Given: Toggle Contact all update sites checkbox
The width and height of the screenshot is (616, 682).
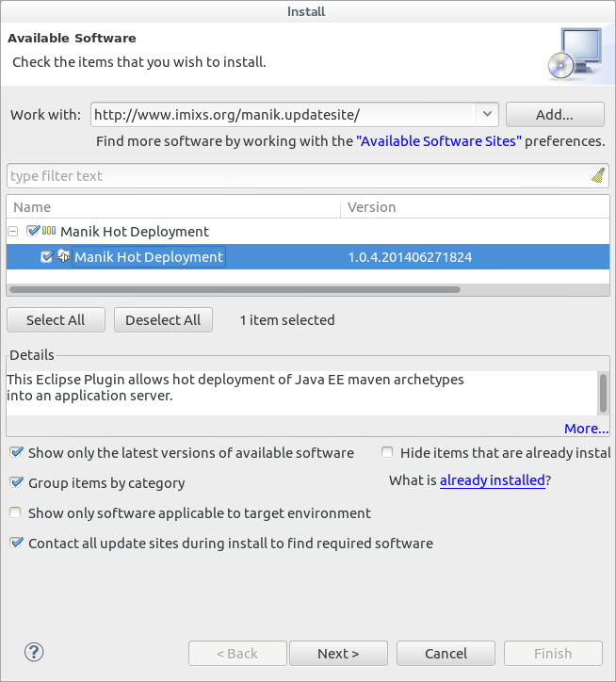Looking at the screenshot, I should coord(16,543).
